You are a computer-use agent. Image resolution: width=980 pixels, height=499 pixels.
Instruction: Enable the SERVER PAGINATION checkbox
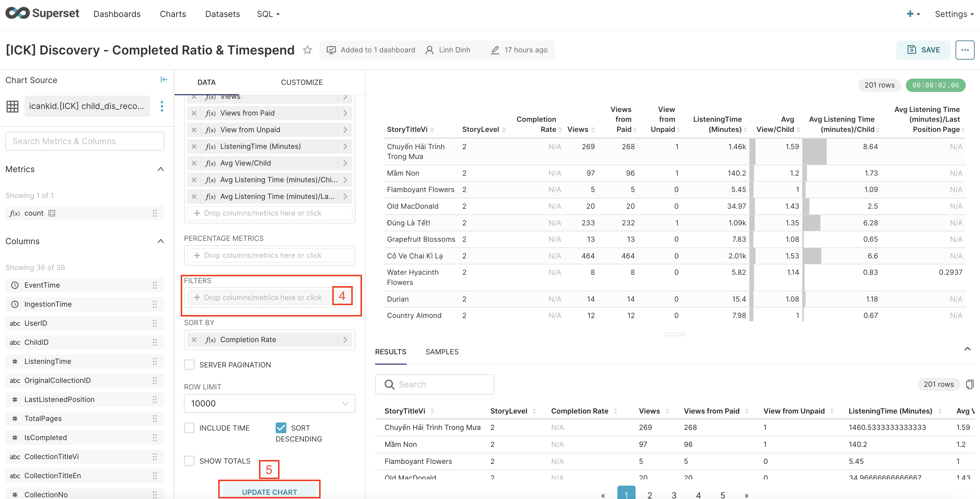(x=189, y=365)
